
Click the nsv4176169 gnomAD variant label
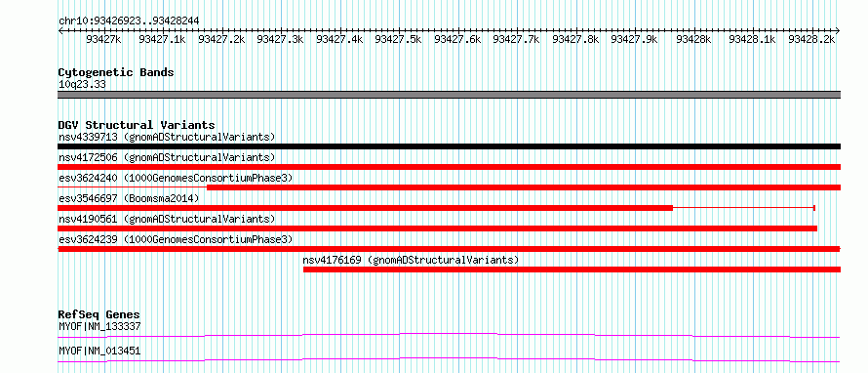point(411,260)
